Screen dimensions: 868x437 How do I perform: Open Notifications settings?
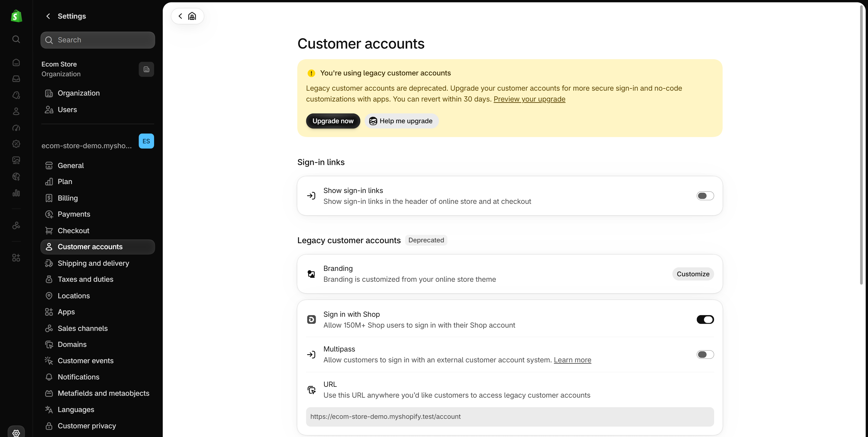pos(97,377)
